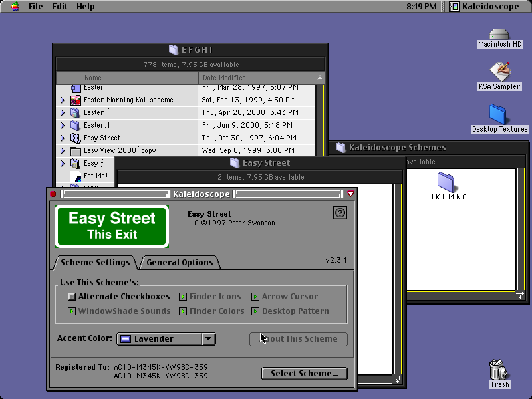
Task: Open the Apple menu icon
Action: click(x=15, y=7)
